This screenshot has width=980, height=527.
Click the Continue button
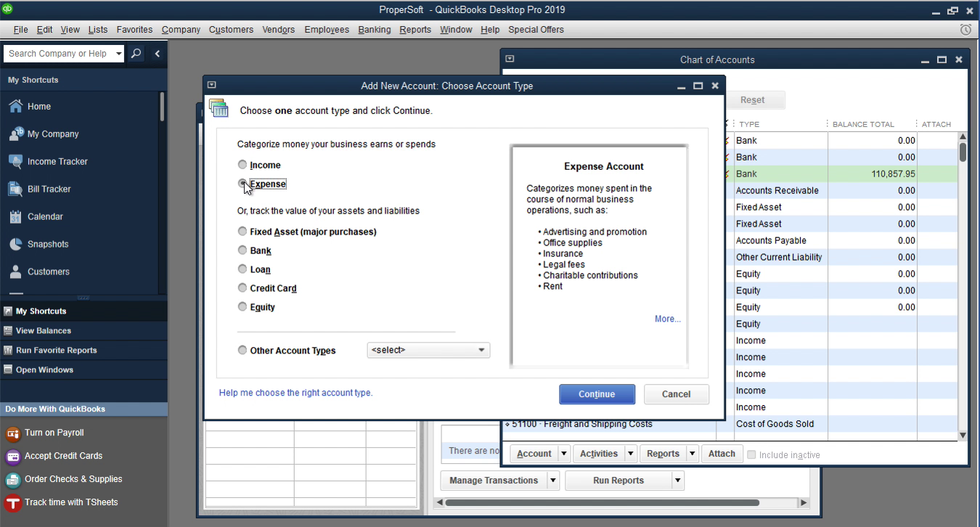[x=597, y=394]
